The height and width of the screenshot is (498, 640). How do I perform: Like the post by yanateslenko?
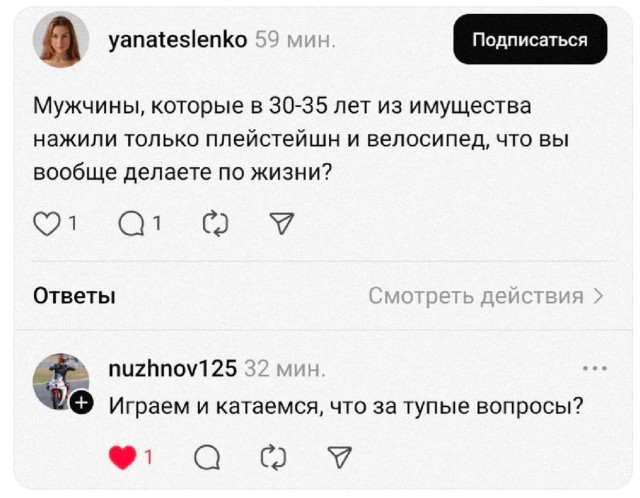click(x=47, y=225)
